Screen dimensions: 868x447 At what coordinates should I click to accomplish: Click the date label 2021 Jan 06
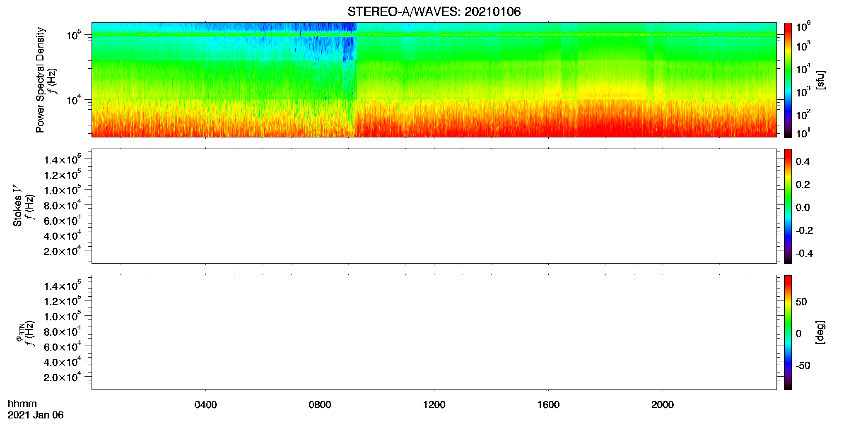(36, 415)
